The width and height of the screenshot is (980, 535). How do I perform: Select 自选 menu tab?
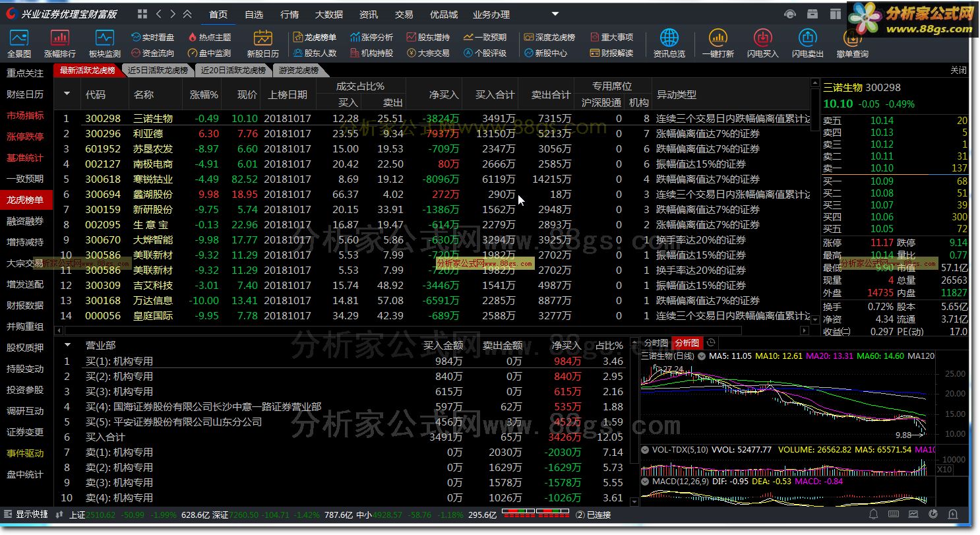pyautogui.click(x=254, y=14)
